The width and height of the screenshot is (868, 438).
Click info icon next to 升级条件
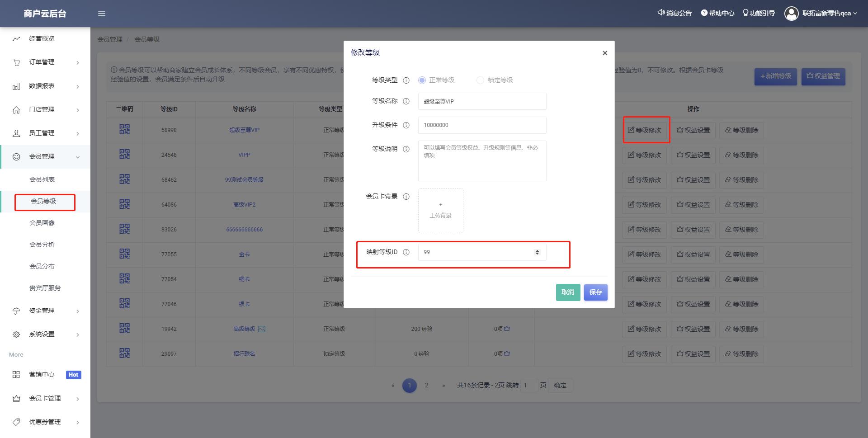(x=406, y=125)
